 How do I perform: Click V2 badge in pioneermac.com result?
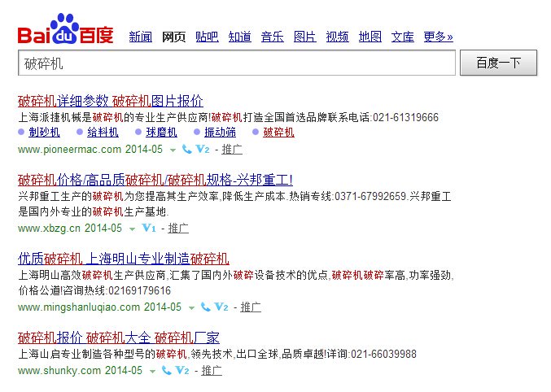tap(203, 150)
